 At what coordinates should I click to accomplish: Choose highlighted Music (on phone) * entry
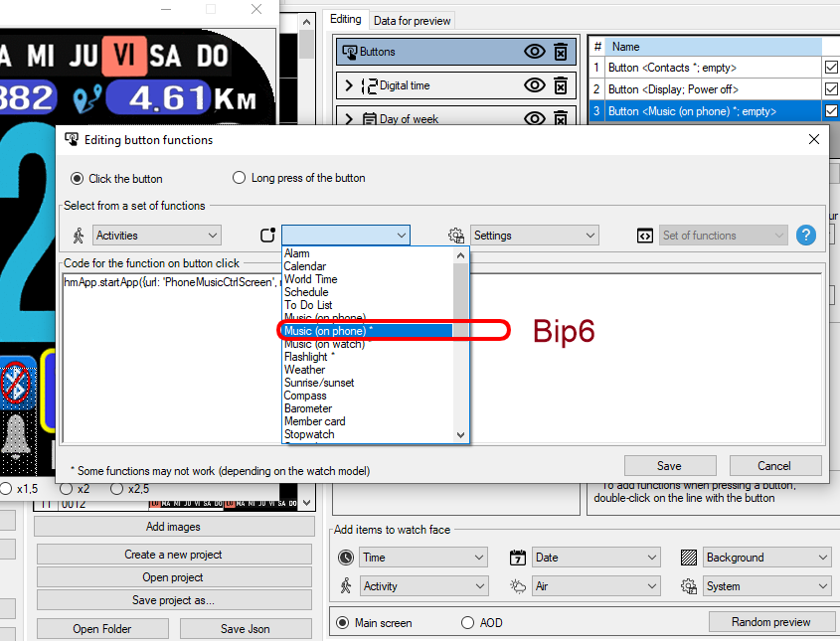click(x=368, y=331)
